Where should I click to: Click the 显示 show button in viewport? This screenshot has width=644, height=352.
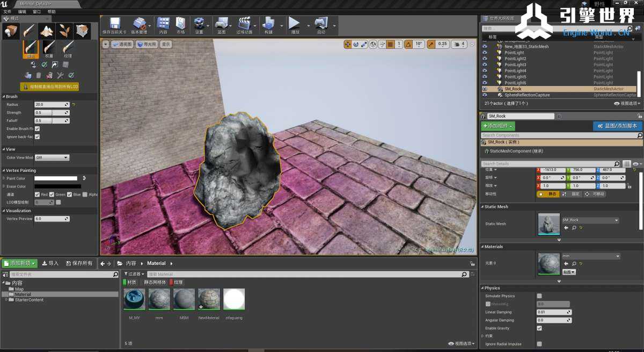166,45
